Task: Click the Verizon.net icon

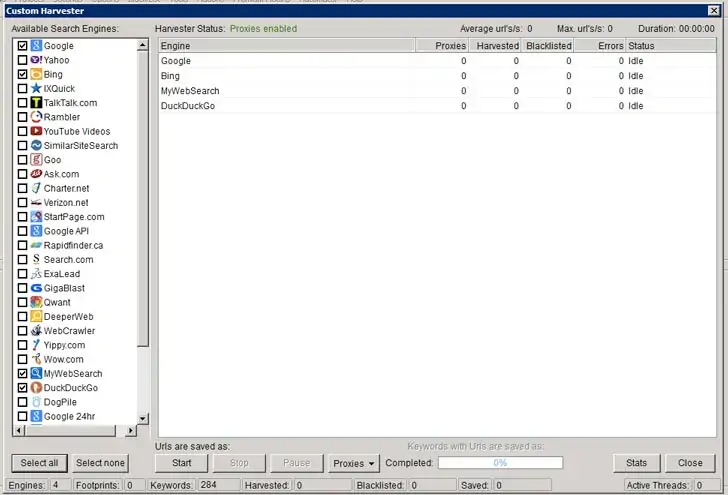Action: [x=36, y=202]
